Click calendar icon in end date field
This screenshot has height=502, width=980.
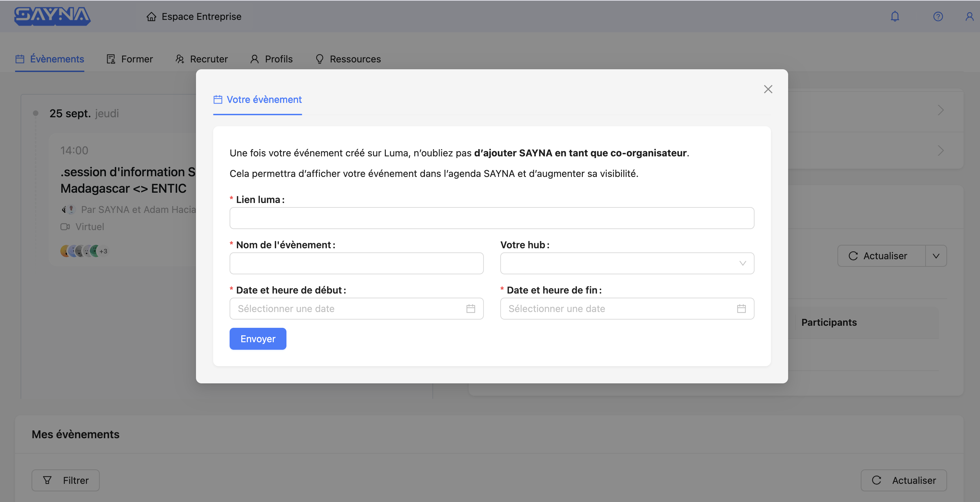point(741,309)
